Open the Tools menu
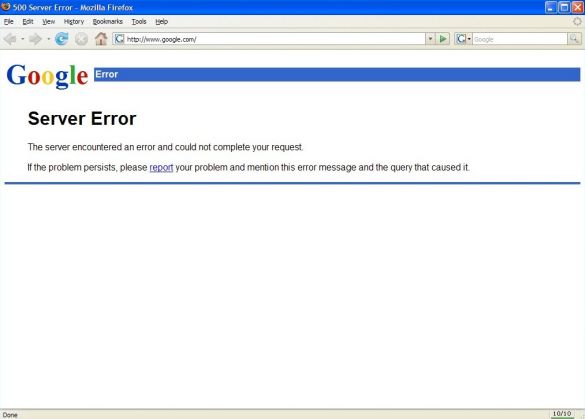The width and height of the screenshot is (585, 419). coord(139,22)
